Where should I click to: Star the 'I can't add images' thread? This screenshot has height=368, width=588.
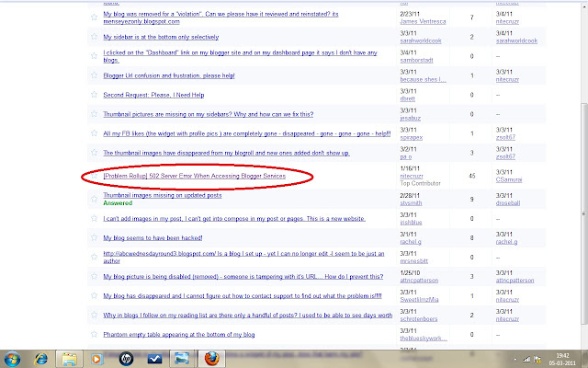click(94, 218)
